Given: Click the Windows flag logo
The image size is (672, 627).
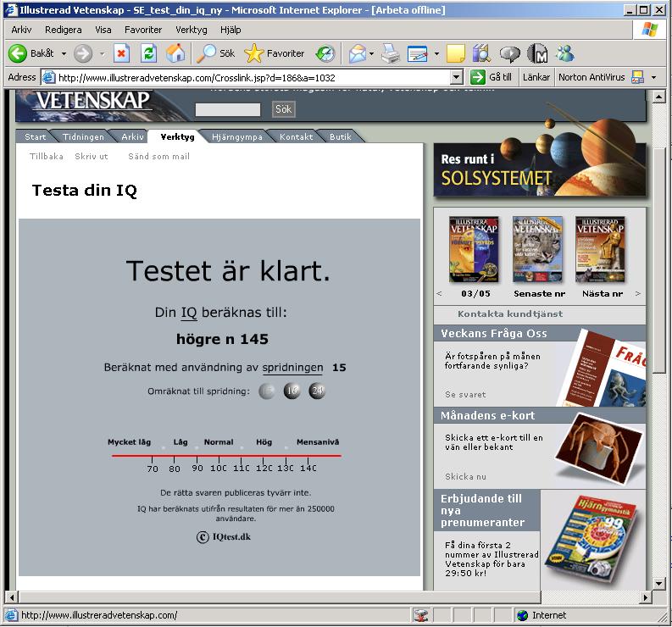Looking at the screenshot, I should [x=649, y=30].
